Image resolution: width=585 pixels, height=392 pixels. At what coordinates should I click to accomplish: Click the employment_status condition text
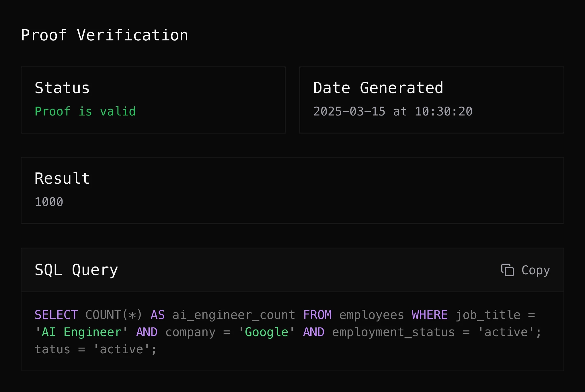tap(393, 332)
